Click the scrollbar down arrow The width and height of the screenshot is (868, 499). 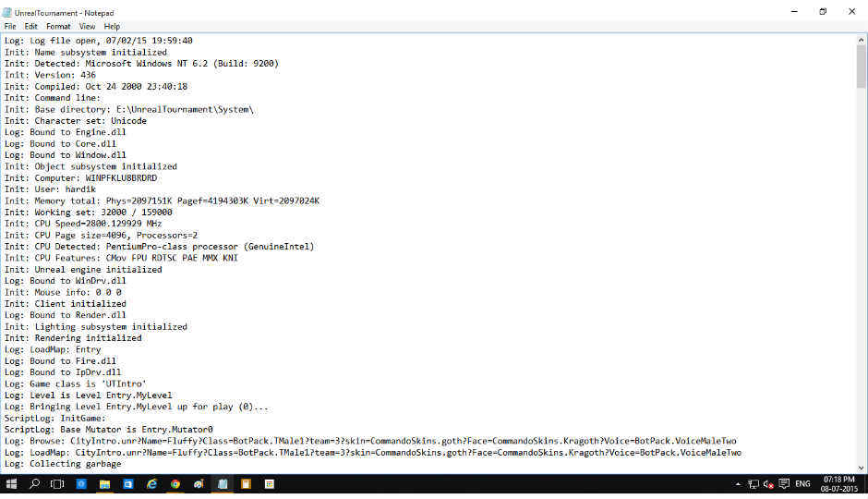click(x=862, y=468)
